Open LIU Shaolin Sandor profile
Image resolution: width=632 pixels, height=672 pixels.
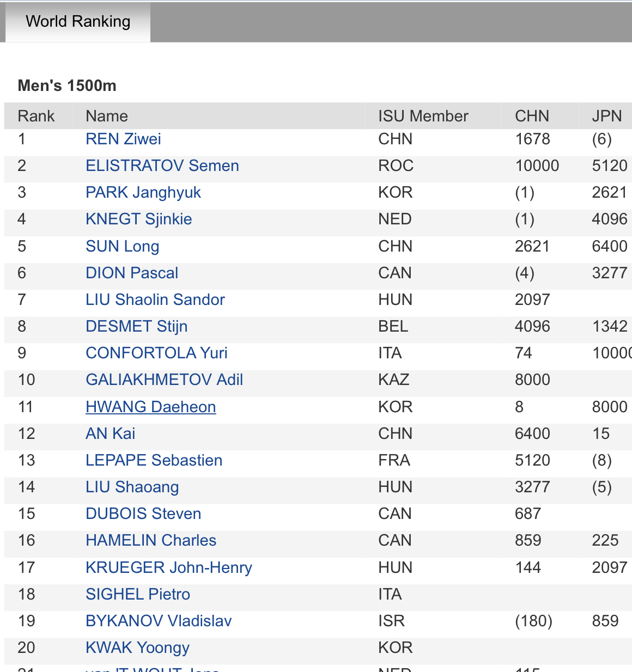155,300
